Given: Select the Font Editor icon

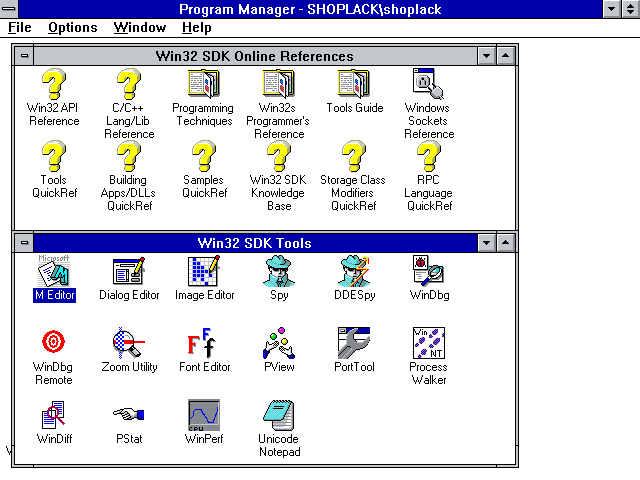Looking at the screenshot, I should click(204, 342).
